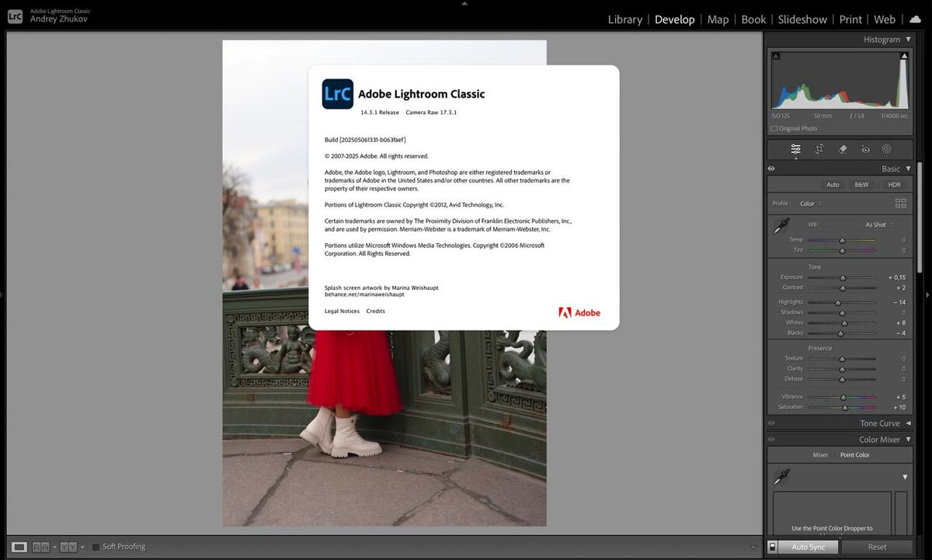
Task: Toggle Tone Curve panel visibility eye
Action: pos(771,423)
